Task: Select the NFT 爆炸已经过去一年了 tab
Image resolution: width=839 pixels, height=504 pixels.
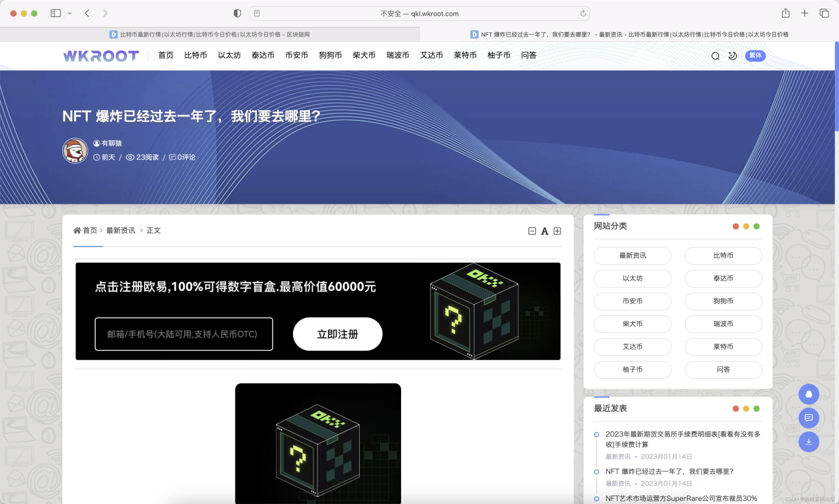Action: (629, 34)
